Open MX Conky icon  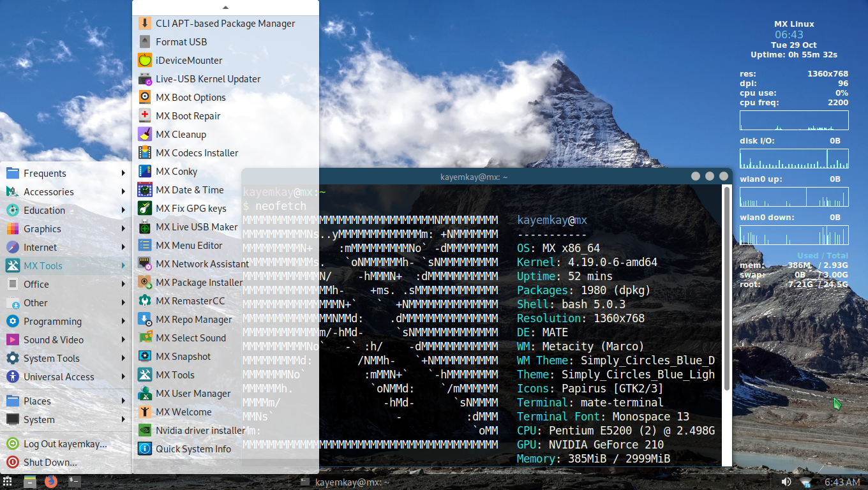[145, 172]
